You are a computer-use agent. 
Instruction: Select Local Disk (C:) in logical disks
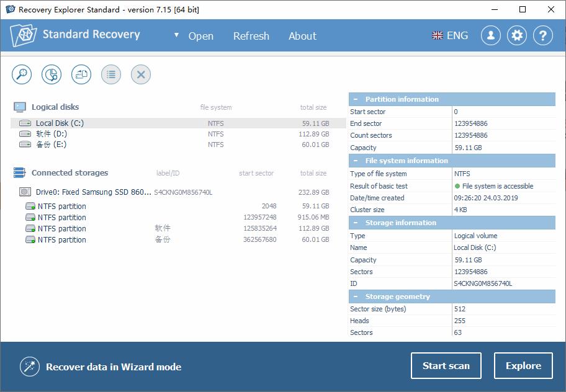178,123
